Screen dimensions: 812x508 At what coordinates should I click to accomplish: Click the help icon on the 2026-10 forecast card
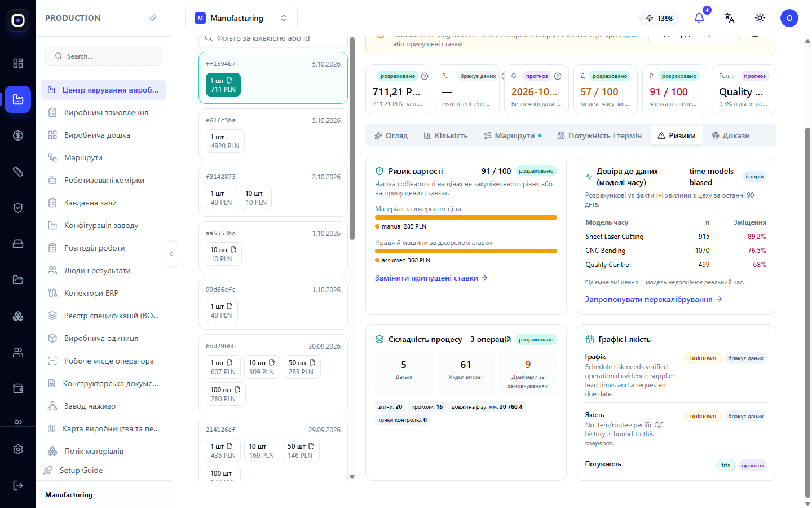(x=558, y=76)
